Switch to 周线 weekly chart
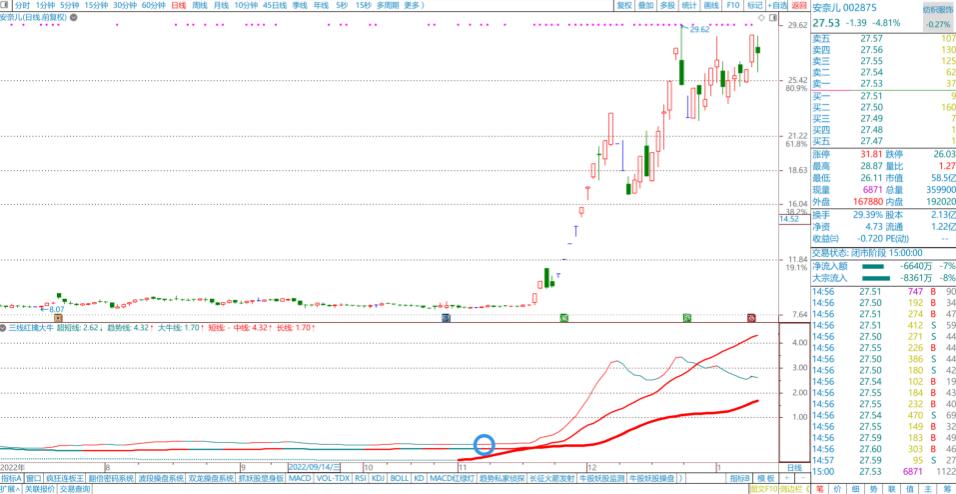The image size is (956, 494). pyautogui.click(x=199, y=5)
